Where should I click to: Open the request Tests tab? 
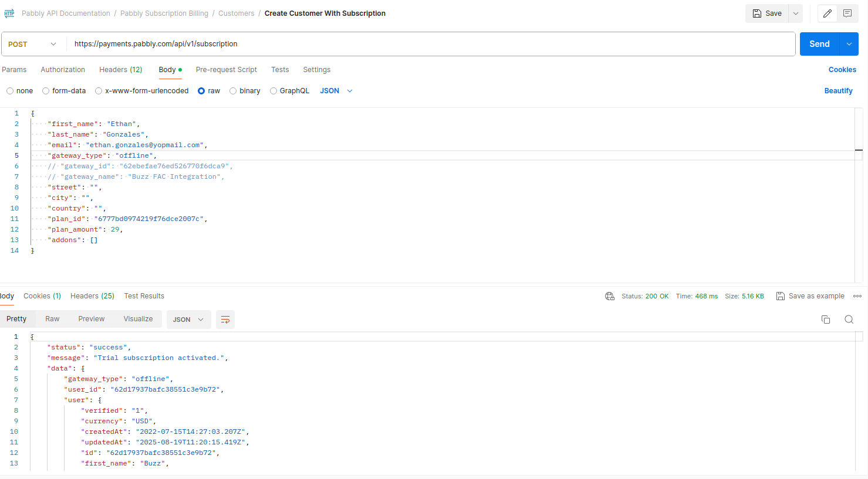[x=280, y=70]
